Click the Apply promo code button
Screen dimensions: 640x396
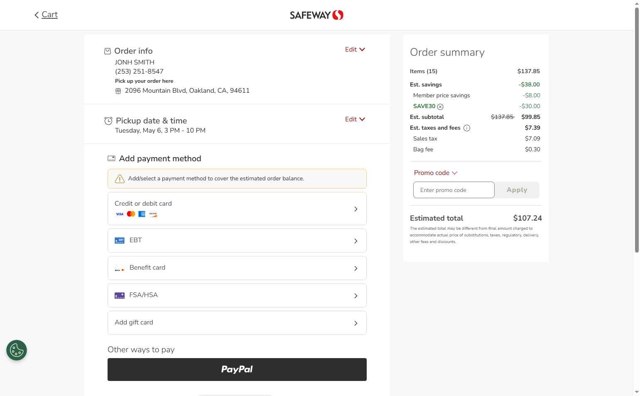click(x=517, y=190)
